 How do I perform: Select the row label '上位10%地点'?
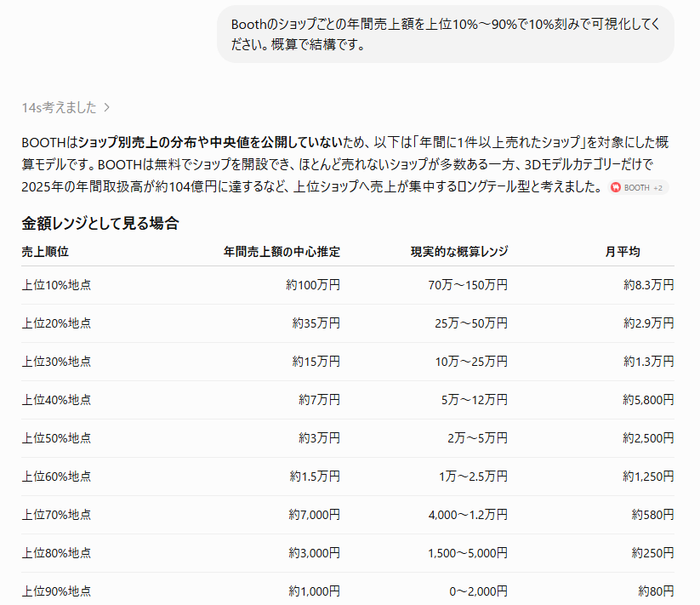pyautogui.click(x=56, y=285)
